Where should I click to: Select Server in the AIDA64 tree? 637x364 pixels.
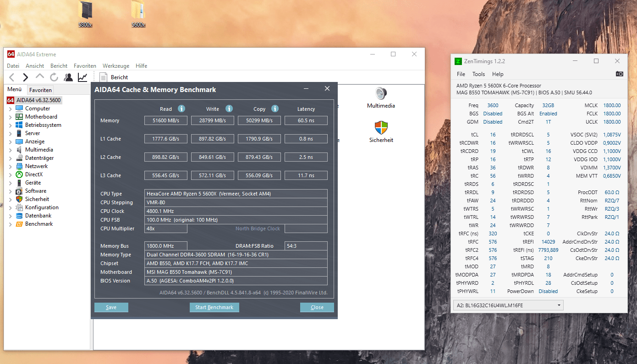pos(33,133)
